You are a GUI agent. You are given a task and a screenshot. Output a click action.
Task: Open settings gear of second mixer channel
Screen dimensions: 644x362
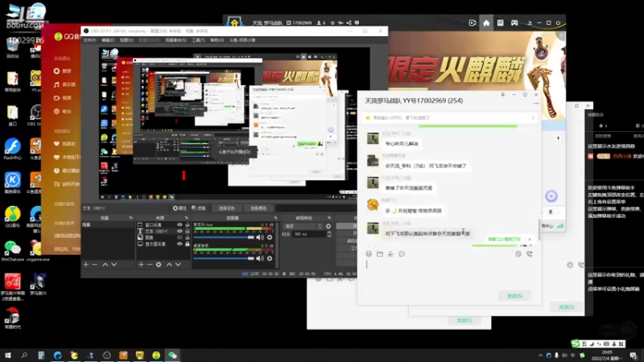(270, 258)
